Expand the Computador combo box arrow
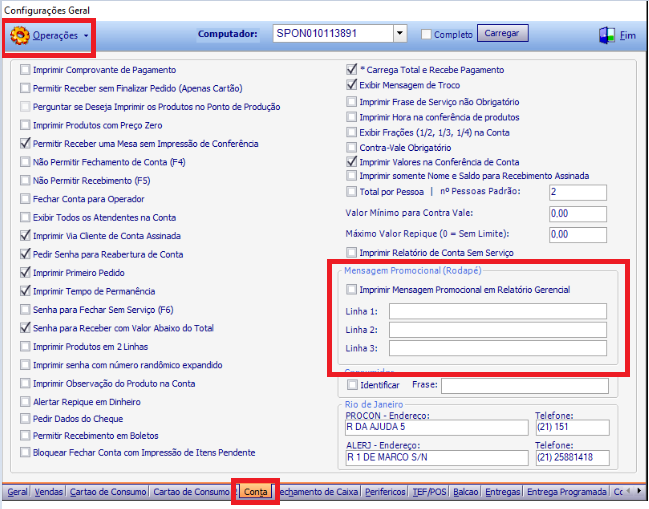649x509 pixels. pyautogui.click(x=399, y=34)
